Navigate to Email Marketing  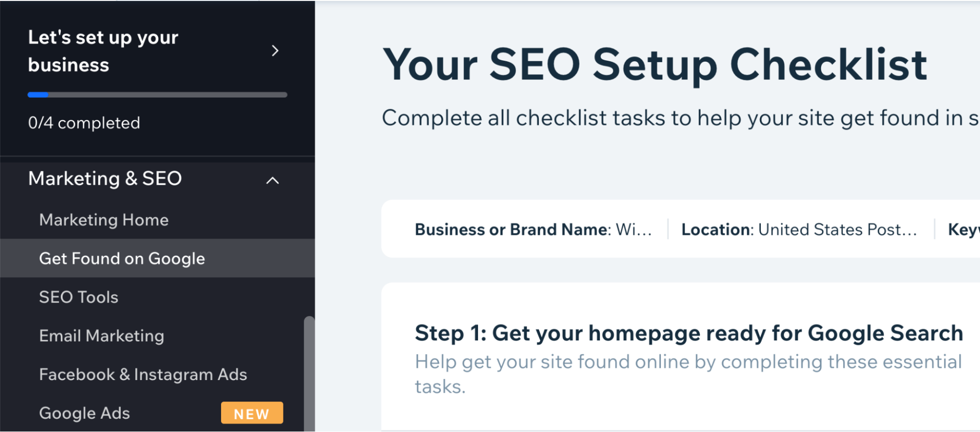(x=101, y=336)
